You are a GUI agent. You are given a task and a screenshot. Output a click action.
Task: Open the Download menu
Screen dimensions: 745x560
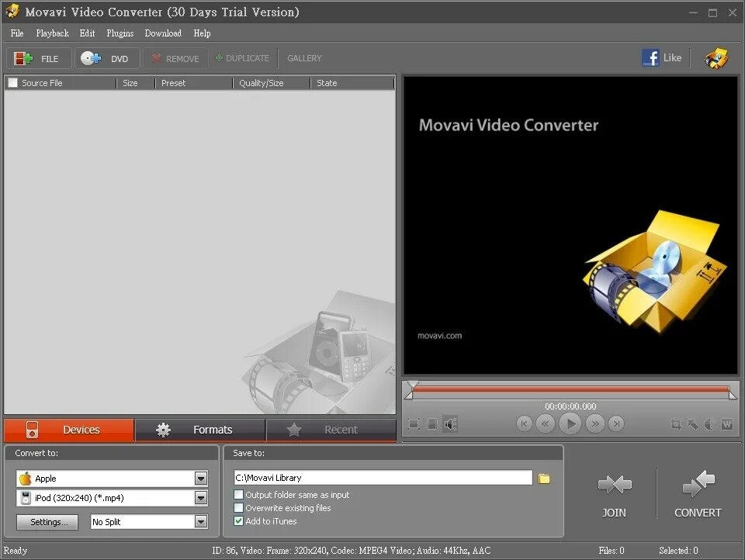coord(163,33)
